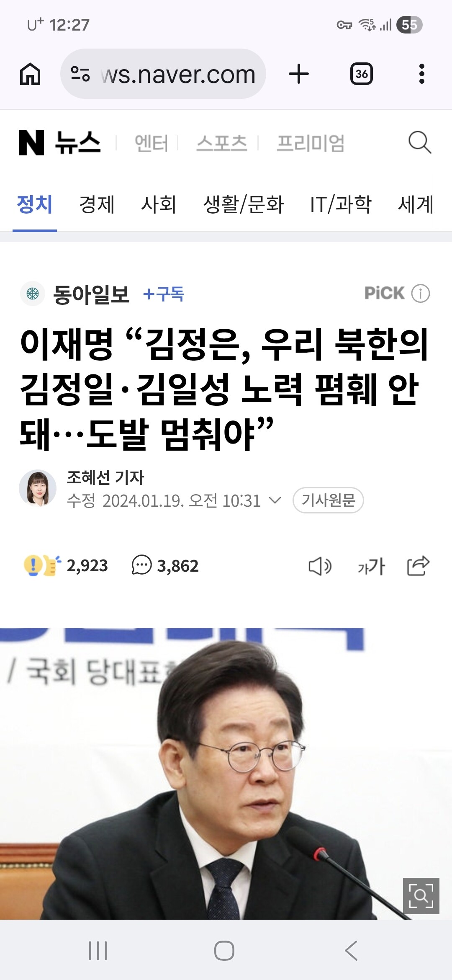Expand the article date dropdown chevron
The width and height of the screenshot is (452, 980).
click(275, 500)
